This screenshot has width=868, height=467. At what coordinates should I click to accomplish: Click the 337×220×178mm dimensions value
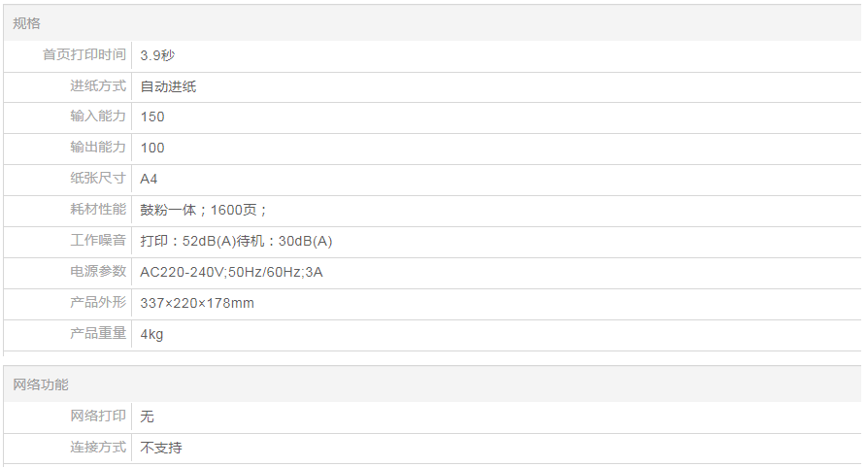pos(197,303)
